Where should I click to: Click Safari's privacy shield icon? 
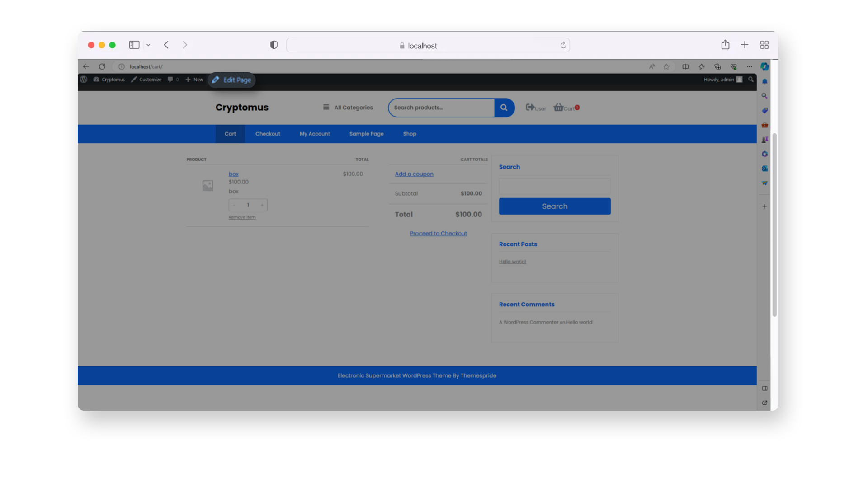(274, 45)
